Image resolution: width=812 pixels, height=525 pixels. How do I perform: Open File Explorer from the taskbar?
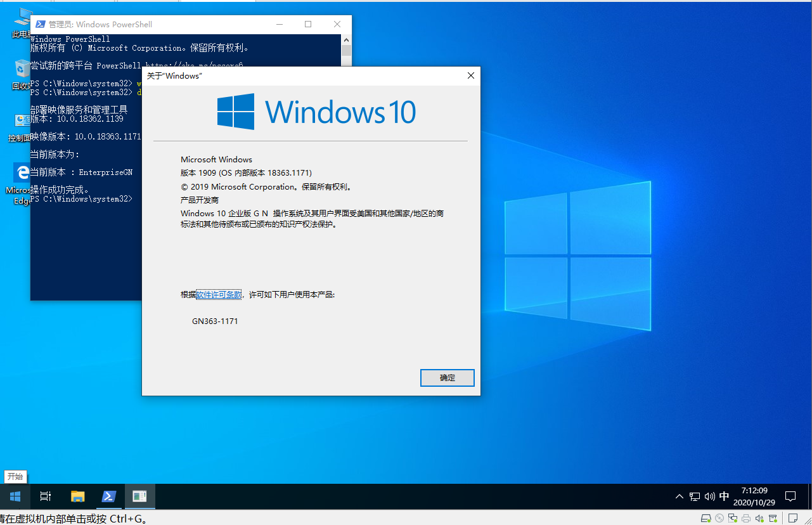coord(77,496)
